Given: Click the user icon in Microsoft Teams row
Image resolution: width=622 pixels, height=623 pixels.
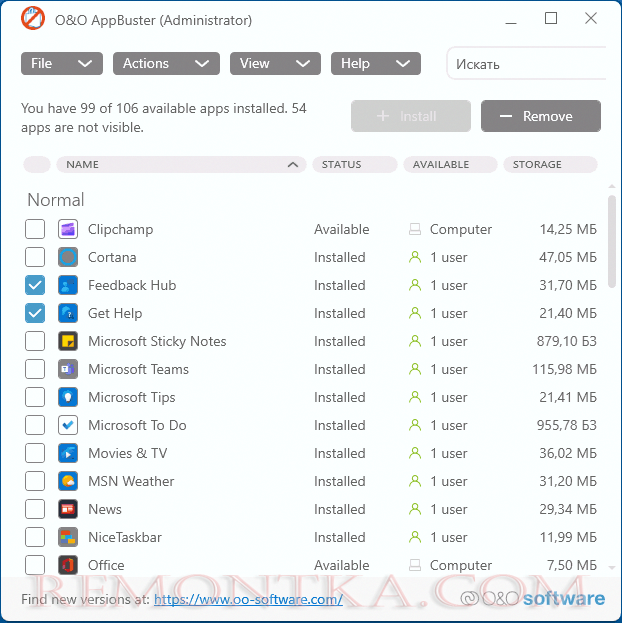Looking at the screenshot, I should pyautogui.click(x=415, y=369).
